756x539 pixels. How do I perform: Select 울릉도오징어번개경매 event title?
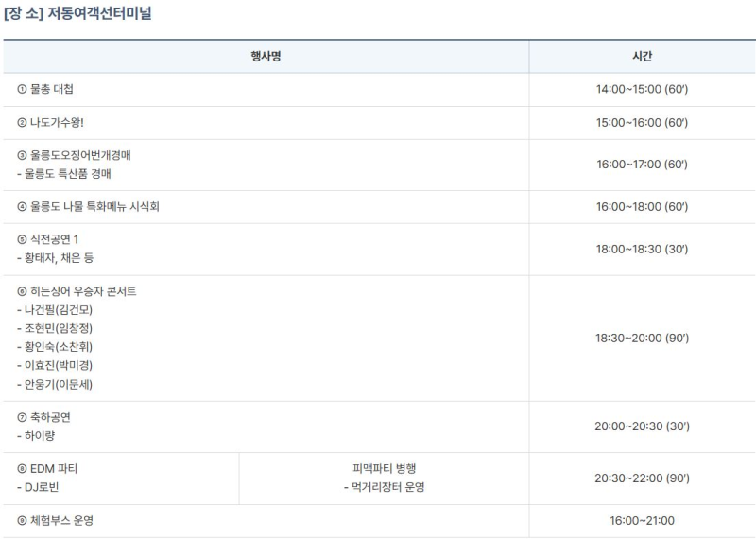tap(79, 155)
